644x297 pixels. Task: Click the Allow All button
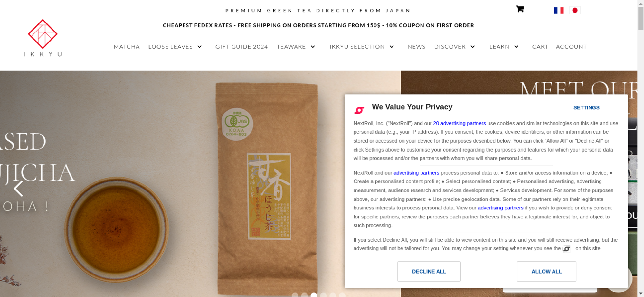point(546,271)
